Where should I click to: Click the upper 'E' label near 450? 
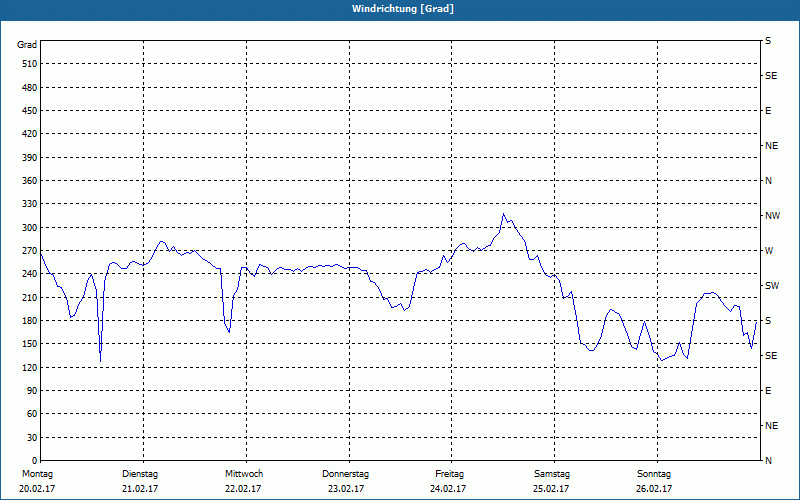(x=768, y=111)
